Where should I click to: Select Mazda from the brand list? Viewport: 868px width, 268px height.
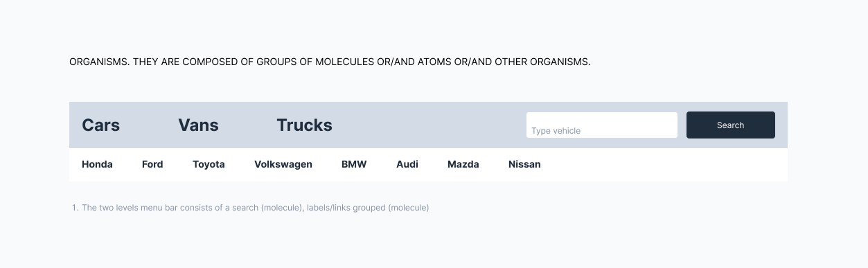[x=463, y=164]
